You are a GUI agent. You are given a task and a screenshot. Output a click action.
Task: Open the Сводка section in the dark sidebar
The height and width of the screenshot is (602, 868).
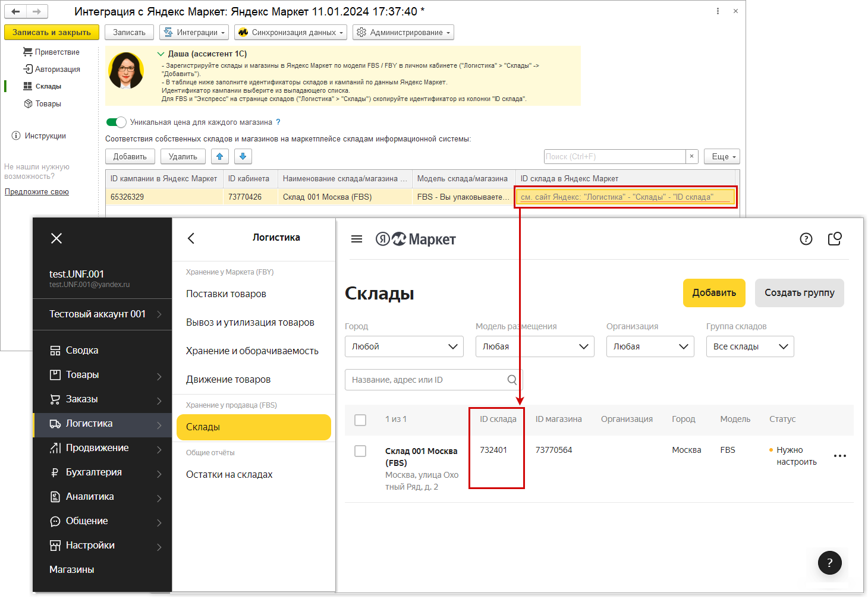102,351
